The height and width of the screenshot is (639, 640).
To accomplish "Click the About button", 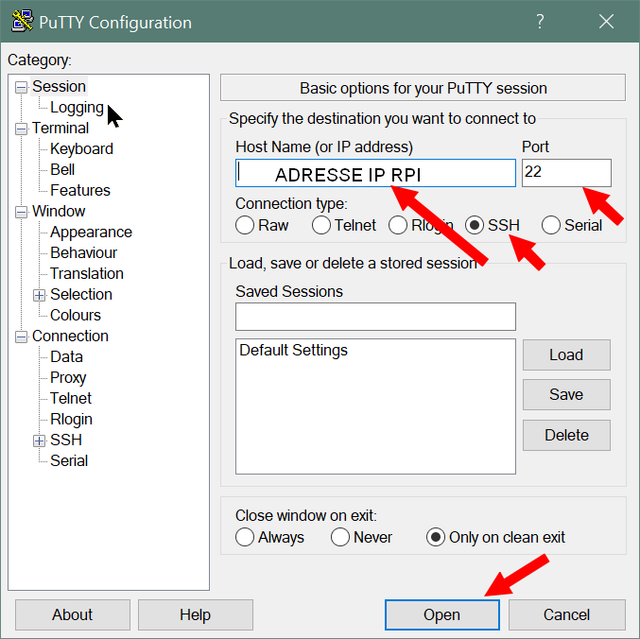I will 72,615.
